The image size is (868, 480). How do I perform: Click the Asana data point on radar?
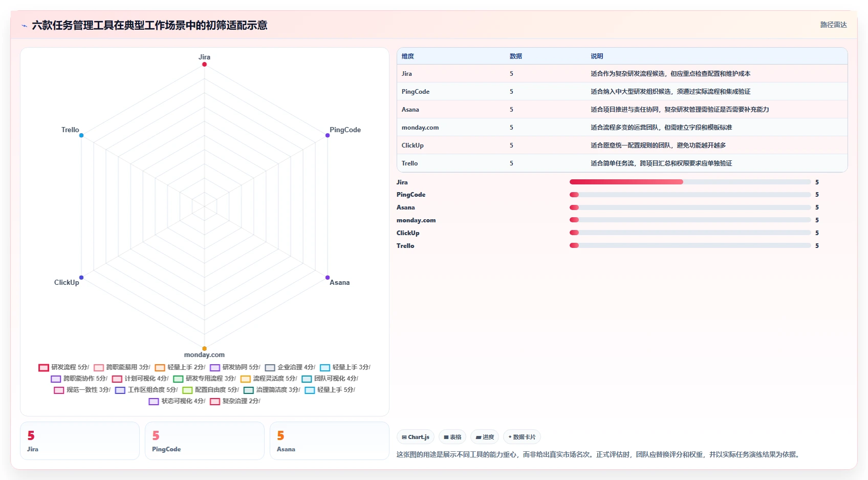click(328, 278)
